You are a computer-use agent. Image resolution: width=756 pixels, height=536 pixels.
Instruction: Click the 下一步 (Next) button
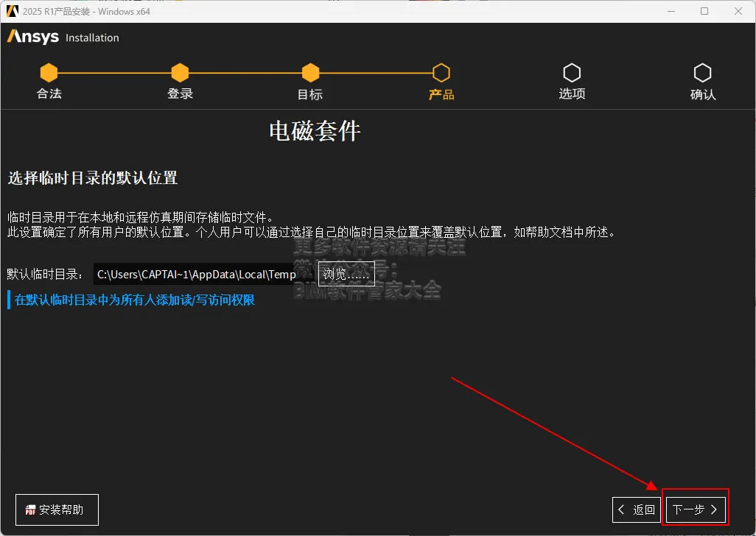pyautogui.click(x=696, y=509)
